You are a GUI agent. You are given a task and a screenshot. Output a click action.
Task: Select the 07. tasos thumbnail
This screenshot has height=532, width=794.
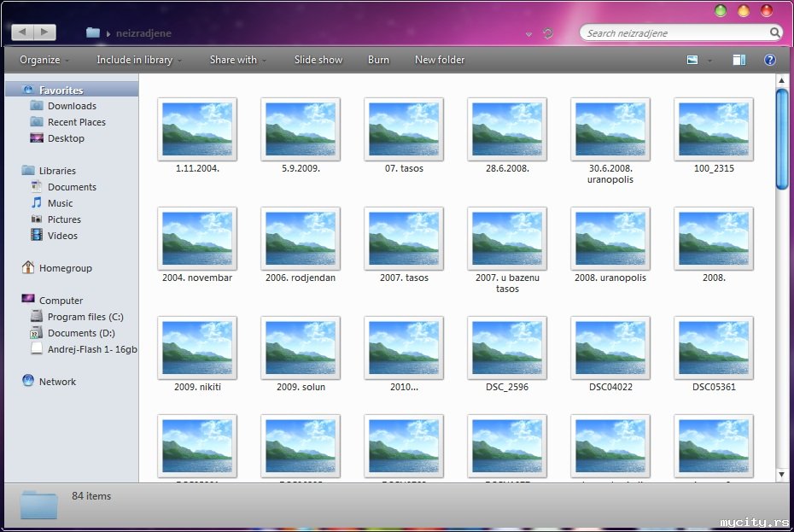[404, 129]
